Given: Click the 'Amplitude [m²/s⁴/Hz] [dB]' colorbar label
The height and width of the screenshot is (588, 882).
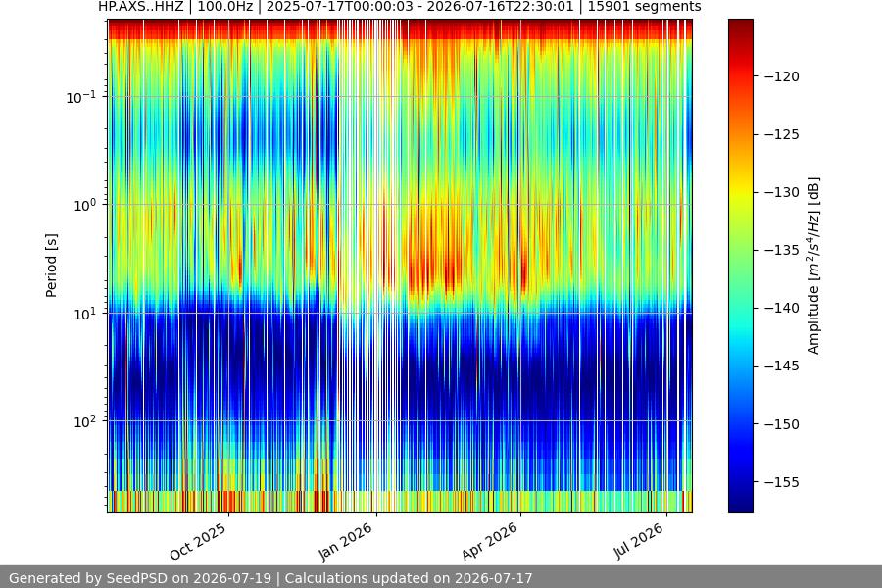Looking at the screenshot, I should pos(814,266).
